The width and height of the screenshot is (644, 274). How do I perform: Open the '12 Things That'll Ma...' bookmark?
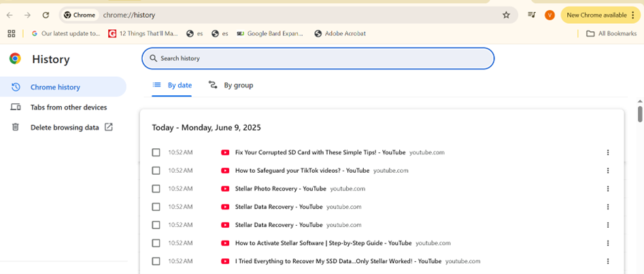tap(143, 34)
